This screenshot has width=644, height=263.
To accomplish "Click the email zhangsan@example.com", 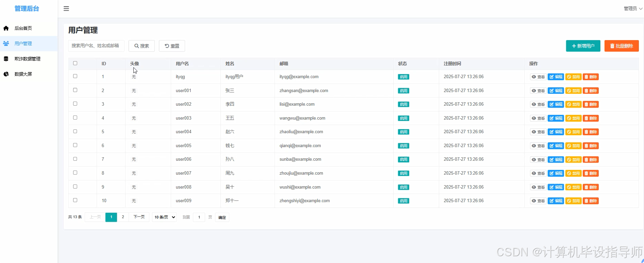I will pos(304,91).
